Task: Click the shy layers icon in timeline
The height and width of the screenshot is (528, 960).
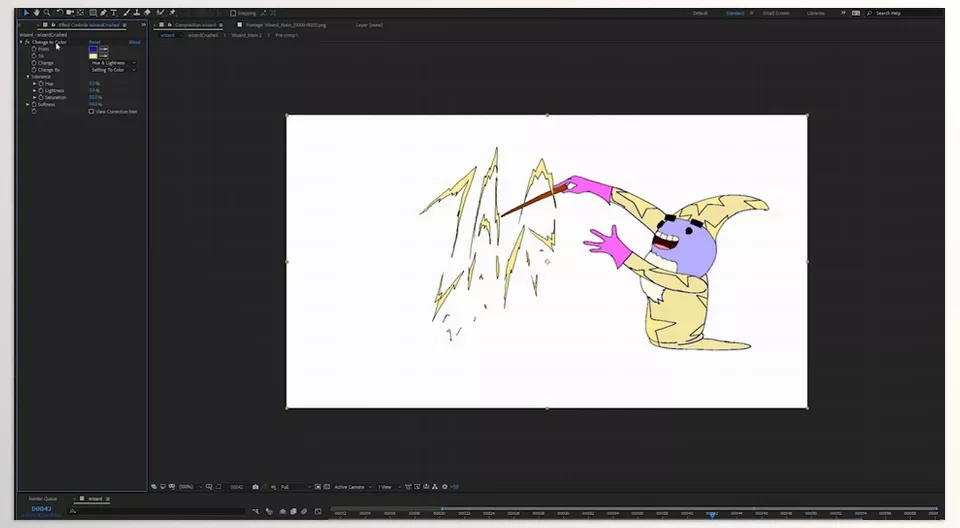Action: [282, 511]
